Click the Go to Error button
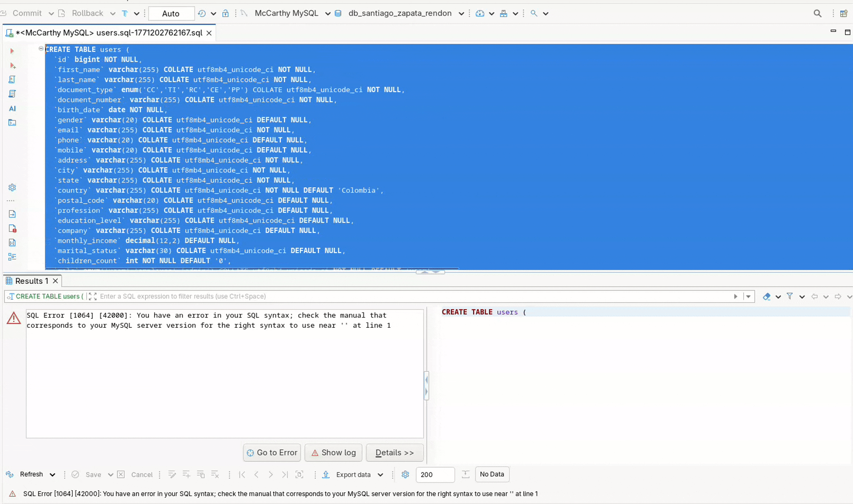Viewport: 853px width, 504px height. click(x=271, y=452)
